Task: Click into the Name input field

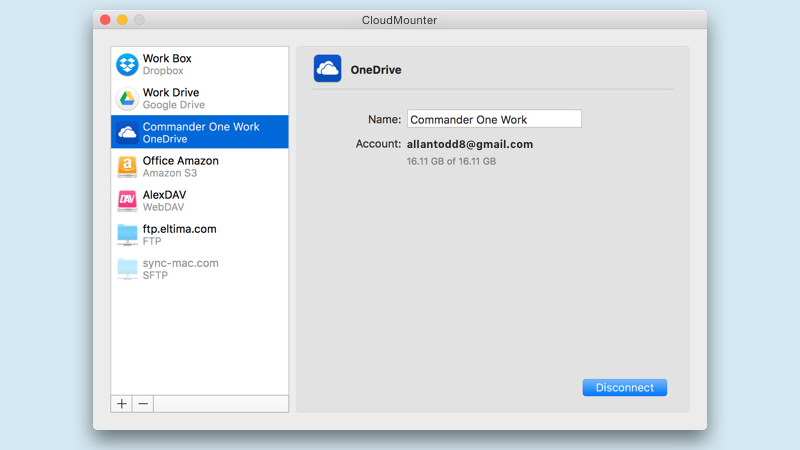Action: point(494,119)
